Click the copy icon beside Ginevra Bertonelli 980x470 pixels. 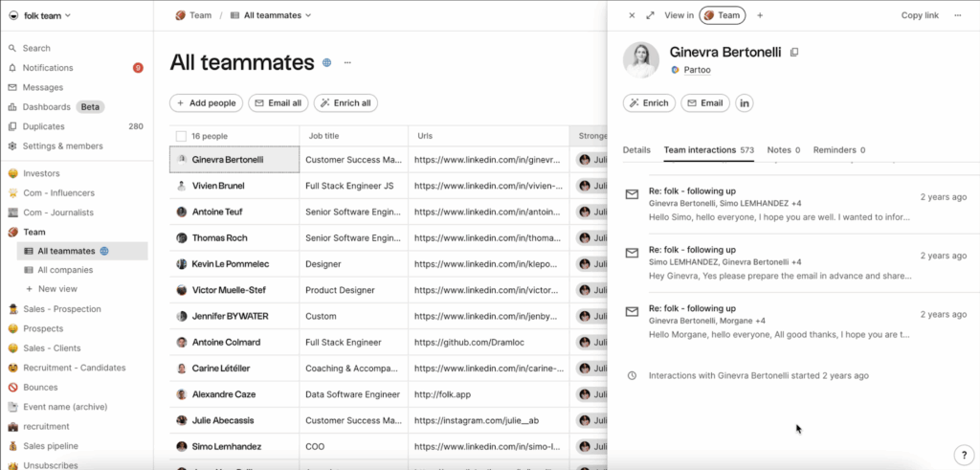794,52
